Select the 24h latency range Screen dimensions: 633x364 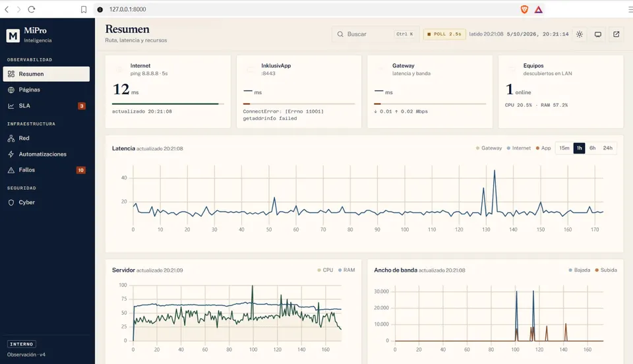(607, 148)
